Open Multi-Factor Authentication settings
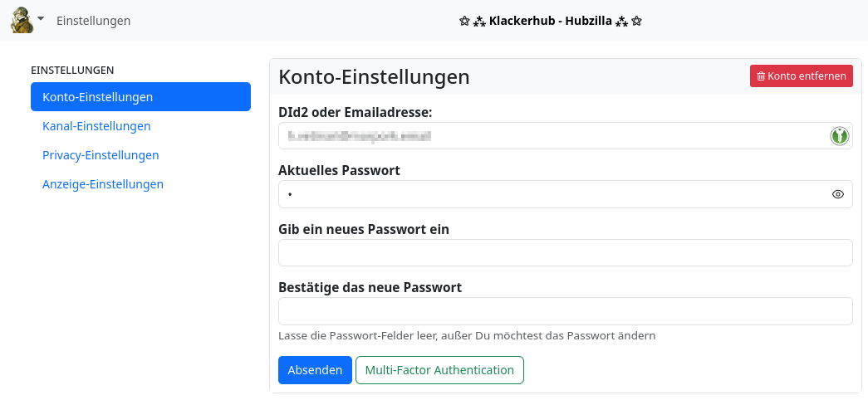The image size is (868, 400). [x=439, y=370]
